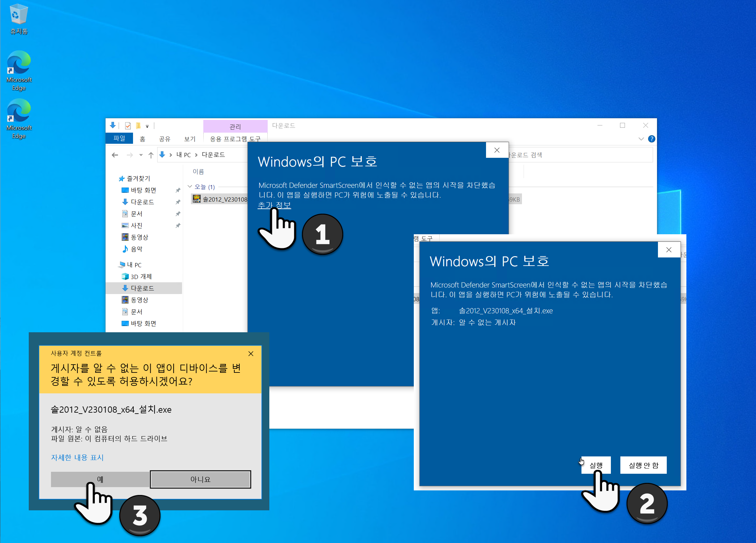Select 즐겨찾기 in the navigation pane
Viewport: 756px width, 543px height.
click(x=134, y=179)
